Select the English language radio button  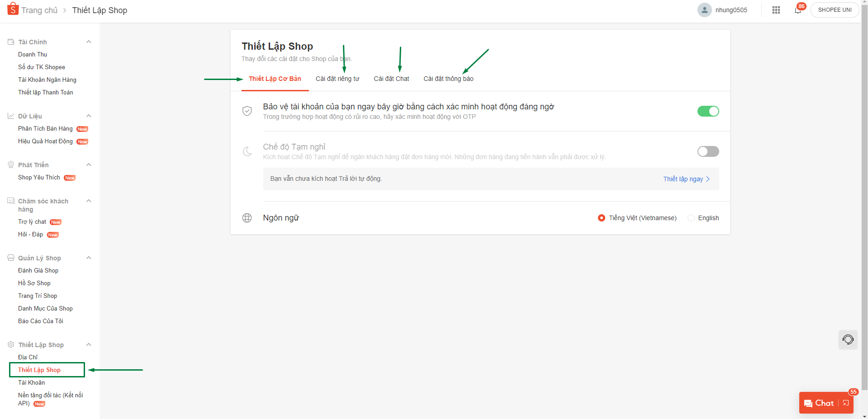(691, 217)
